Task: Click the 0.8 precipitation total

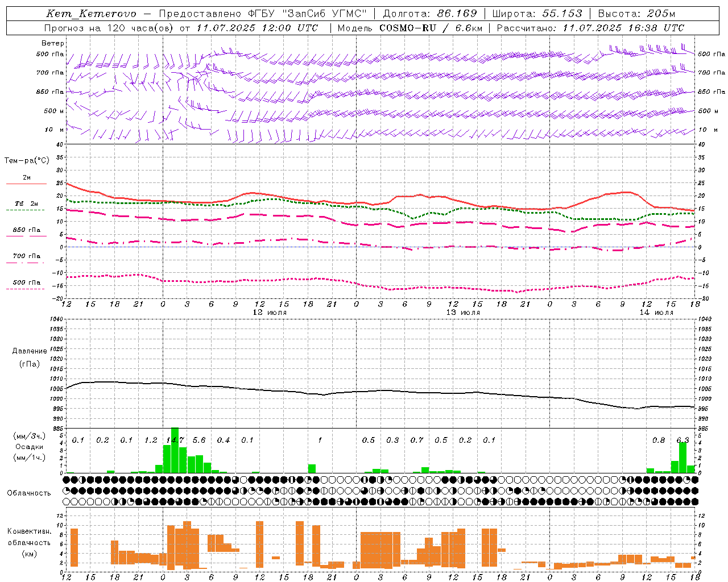Action: coord(659,440)
